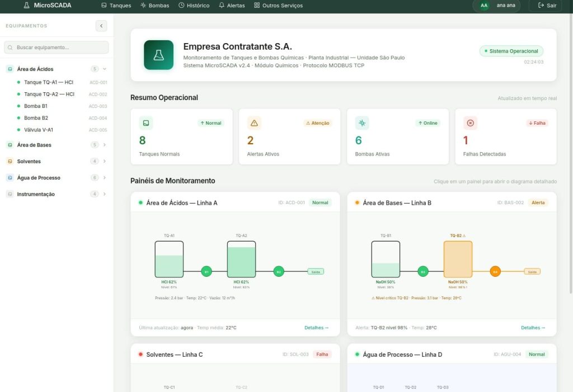Click orange tank TQ-B2 in Linha B
This screenshot has width=573, height=392.
458,259
